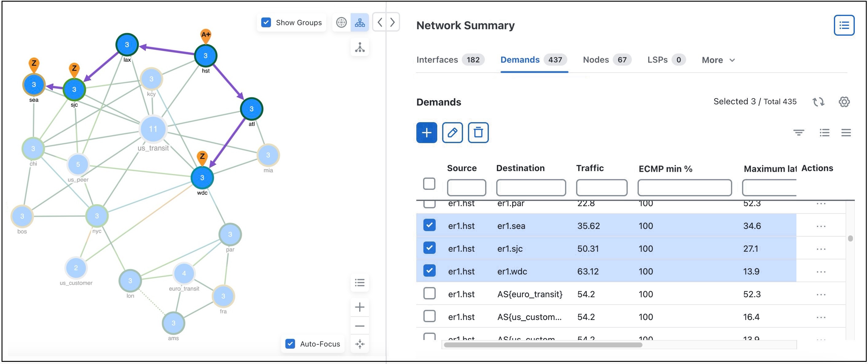The height and width of the screenshot is (364, 868).
Task: Open the legend list icon on the map
Action: [x=359, y=283]
